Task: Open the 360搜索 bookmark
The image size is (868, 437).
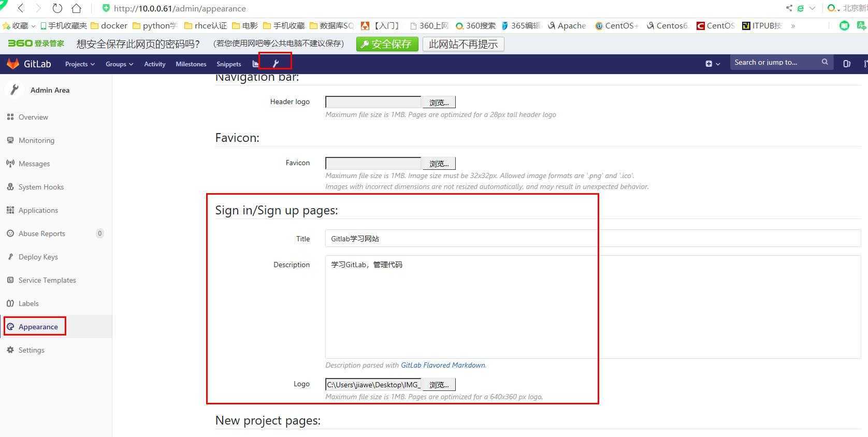Action: pos(476,25)
